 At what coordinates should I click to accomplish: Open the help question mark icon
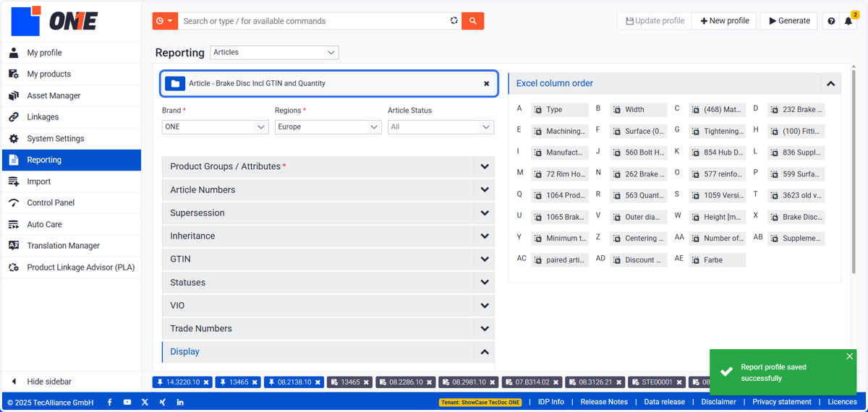click(831, 21)
